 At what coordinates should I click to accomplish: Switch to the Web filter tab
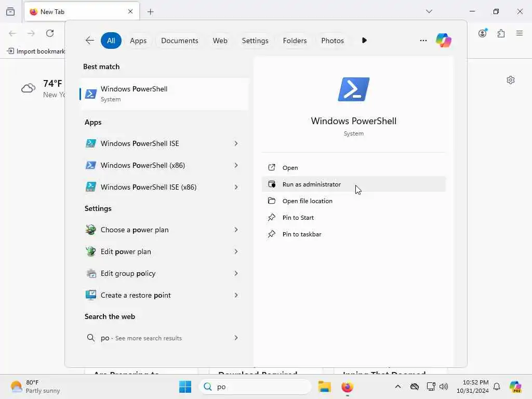[220, 41]
